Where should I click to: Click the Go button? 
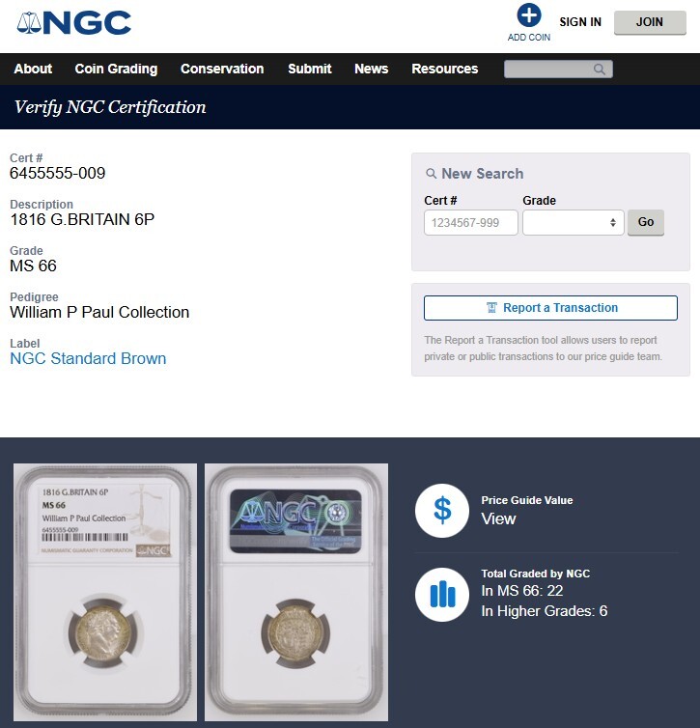click(646, 222)
